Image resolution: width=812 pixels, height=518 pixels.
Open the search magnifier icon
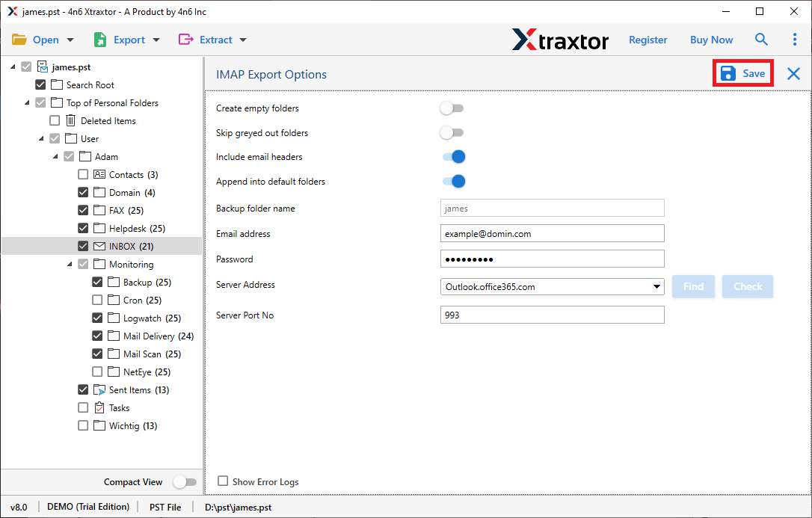click(x=760, y=40)
